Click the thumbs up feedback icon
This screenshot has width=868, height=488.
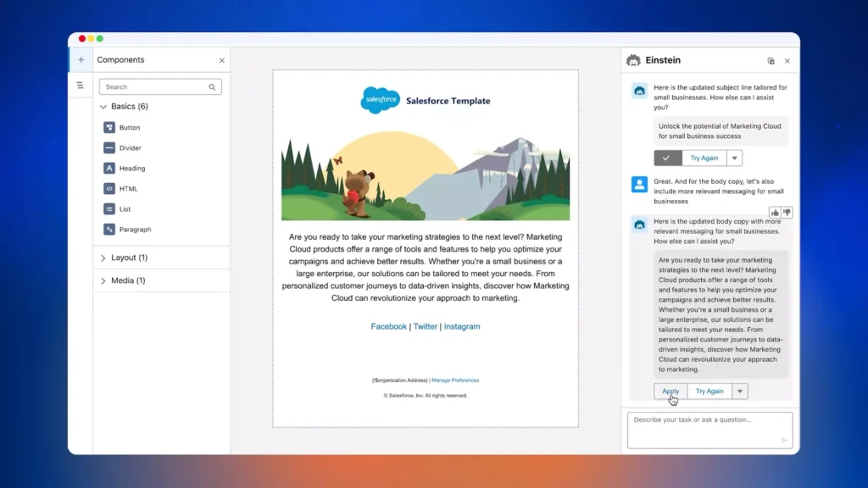coord(776,213)
